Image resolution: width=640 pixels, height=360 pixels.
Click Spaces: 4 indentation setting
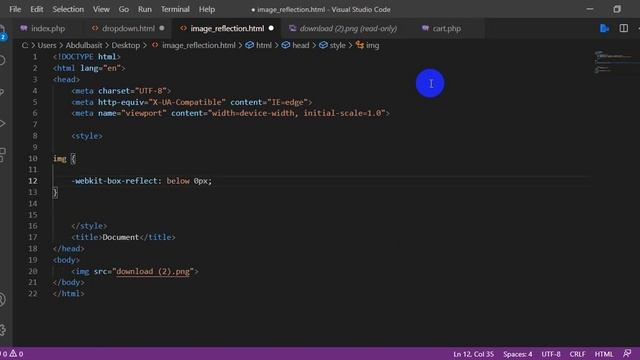[x=518, y=354]
